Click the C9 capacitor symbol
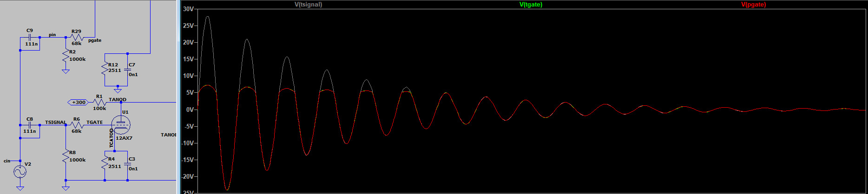Image resolution: width=868 pixels, height=194 pixels. (x=30, y=36)
